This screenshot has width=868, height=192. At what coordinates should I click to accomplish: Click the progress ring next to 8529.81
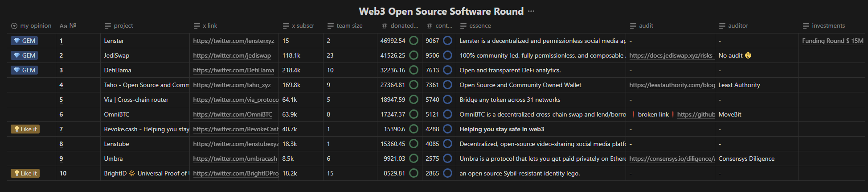tap(414, 173)
